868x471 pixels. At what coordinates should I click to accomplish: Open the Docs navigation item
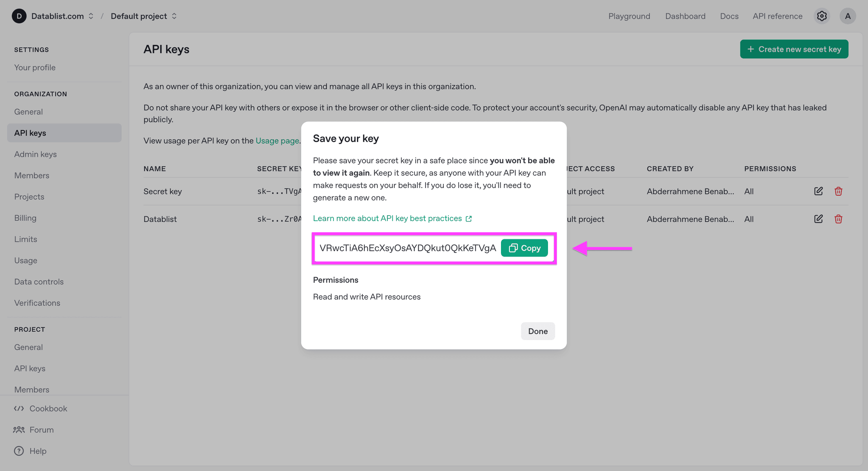pyautogui.click(x=729, y=16)
